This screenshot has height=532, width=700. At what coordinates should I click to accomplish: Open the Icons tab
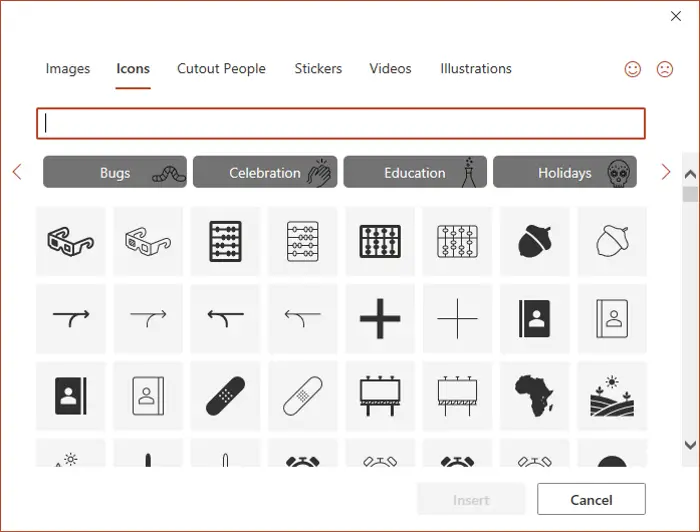click(x=133, y=69)
